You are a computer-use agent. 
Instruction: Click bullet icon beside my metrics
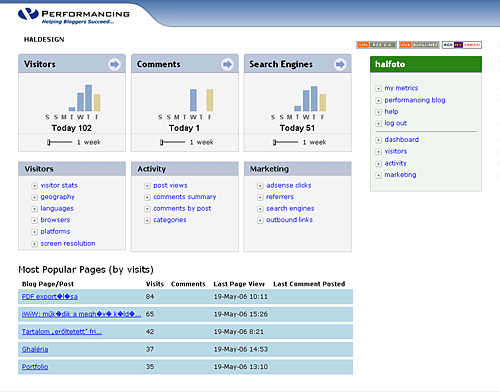click(x=378, y=89)
